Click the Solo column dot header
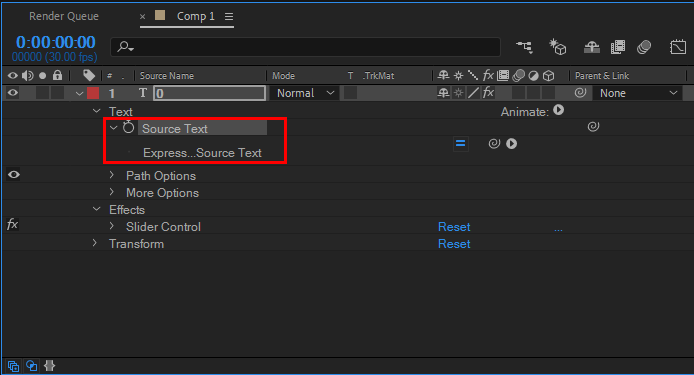Image resolution: width=694 pixels, height=375 pixels. coord(42,76)
